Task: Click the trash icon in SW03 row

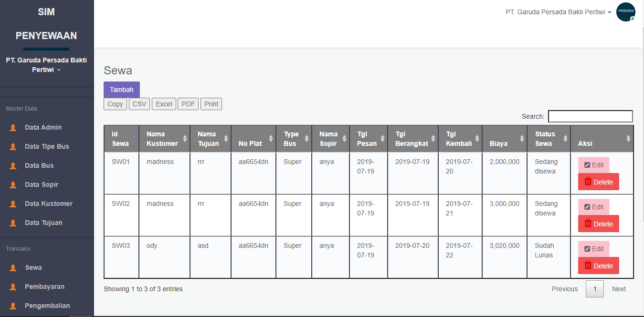Action: 588,266
